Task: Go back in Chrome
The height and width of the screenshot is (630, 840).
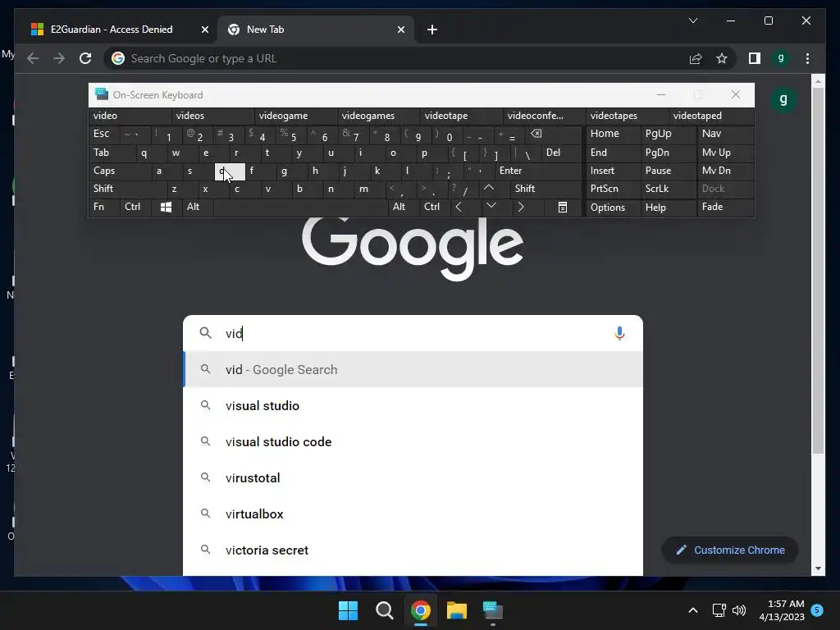Action: [33, 58]
